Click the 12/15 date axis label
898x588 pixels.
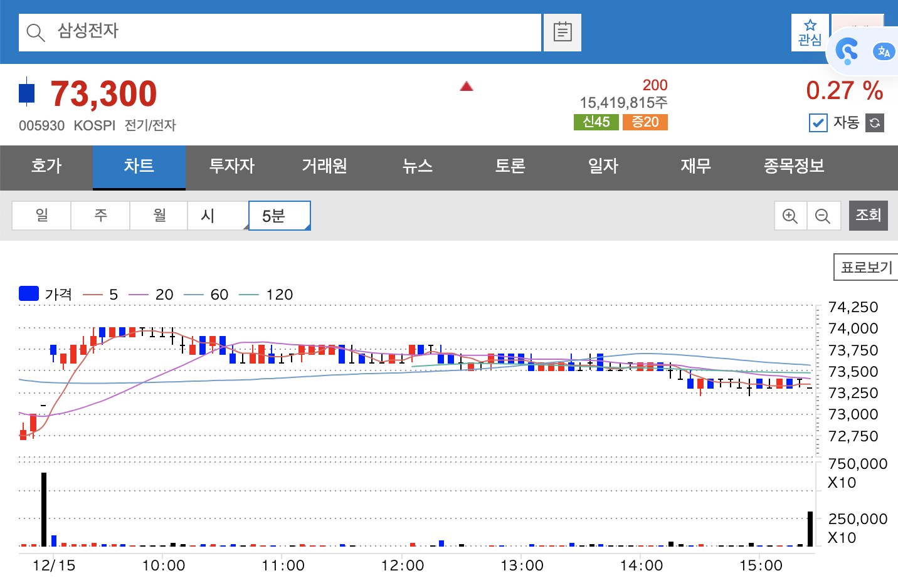54,565
